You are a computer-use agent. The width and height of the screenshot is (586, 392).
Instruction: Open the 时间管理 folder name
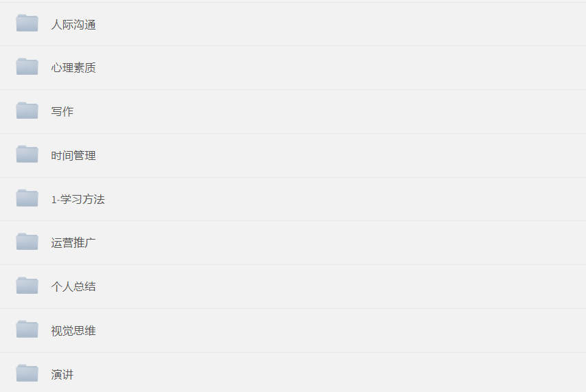[74, 156]
